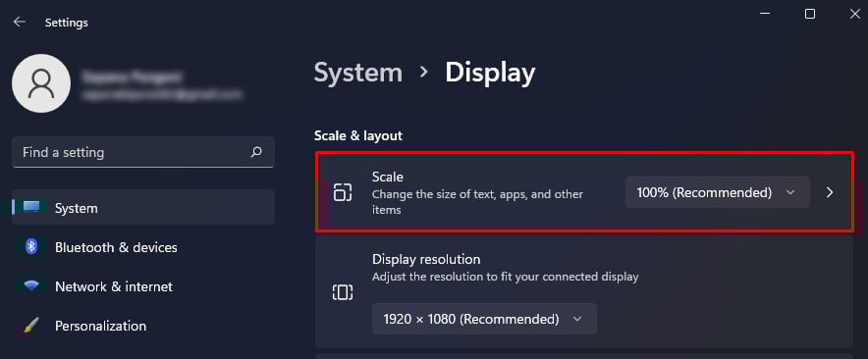Screen dimensions: 868x359
Task: Click the user profile avatar icon
Action: (41, 83)
